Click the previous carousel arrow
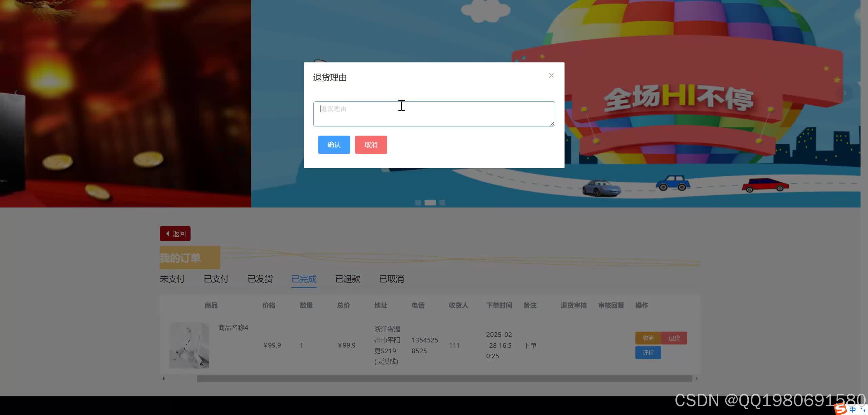 (16, 93)
